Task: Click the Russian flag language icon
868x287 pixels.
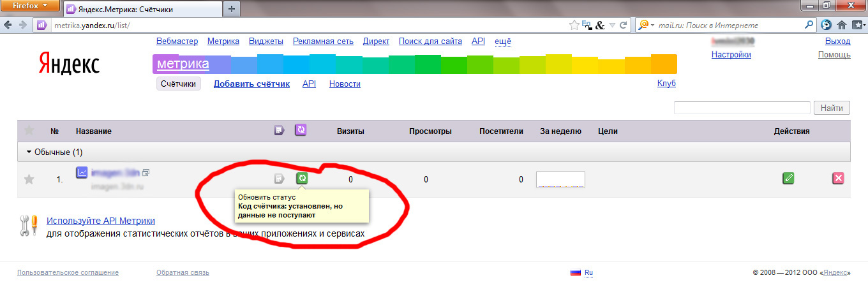Action: pyautogui.click(x=576, y=273)
